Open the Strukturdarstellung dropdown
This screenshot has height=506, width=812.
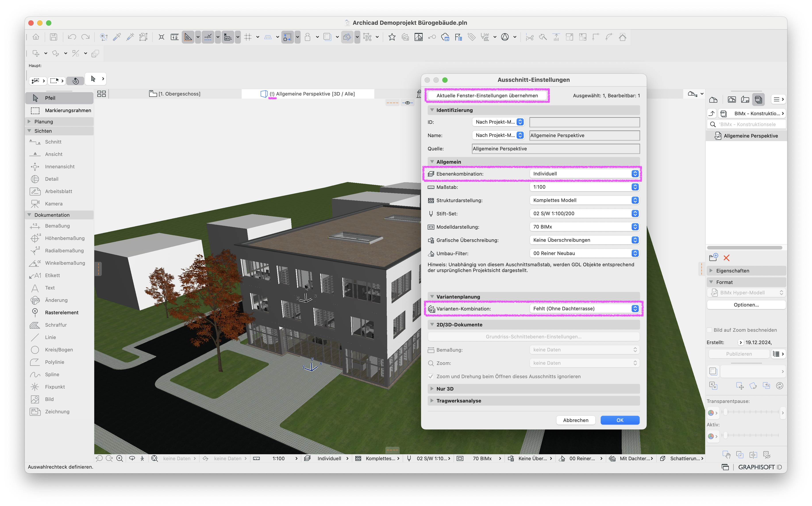coord(584,200)
